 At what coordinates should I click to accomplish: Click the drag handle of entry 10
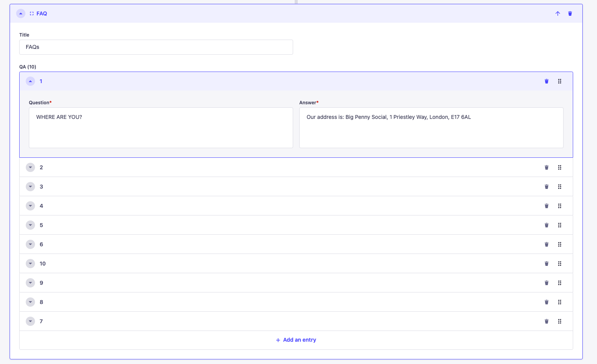click(560, 264)
